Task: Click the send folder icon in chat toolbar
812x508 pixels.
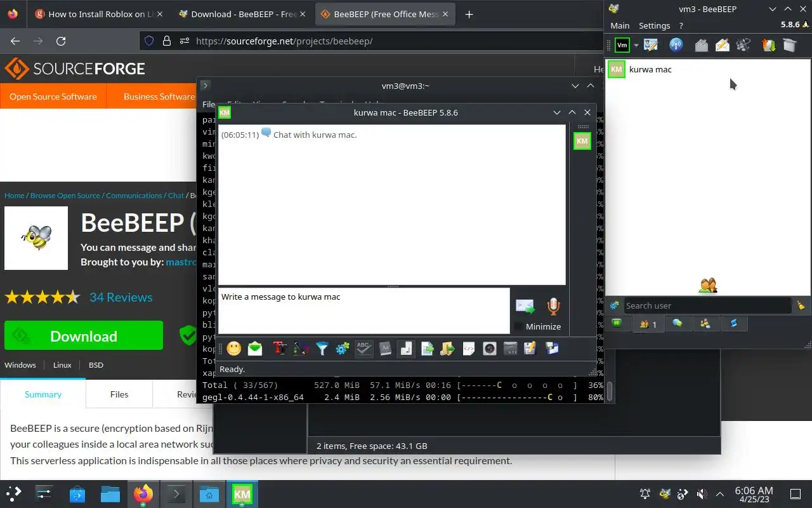Action: click(448, 348)
